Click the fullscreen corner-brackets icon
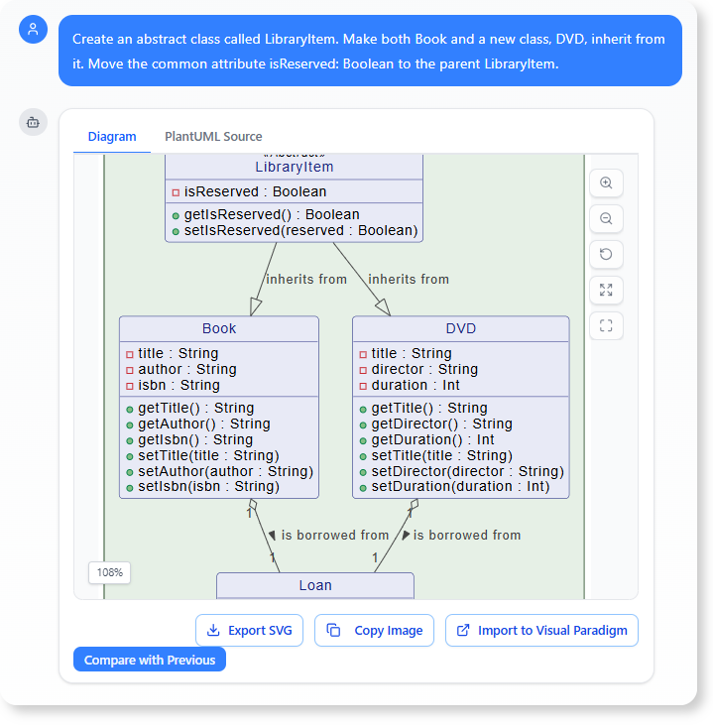713x728 pixels. click(x=606, y=325)
